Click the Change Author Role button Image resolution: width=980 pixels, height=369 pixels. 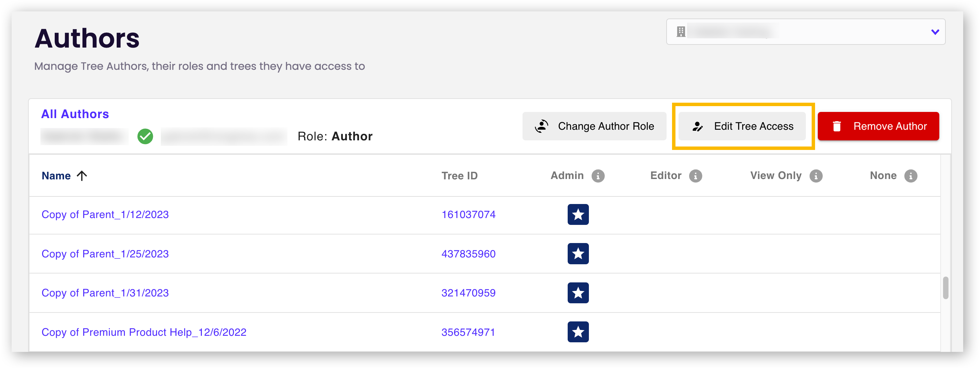point(594,126)
